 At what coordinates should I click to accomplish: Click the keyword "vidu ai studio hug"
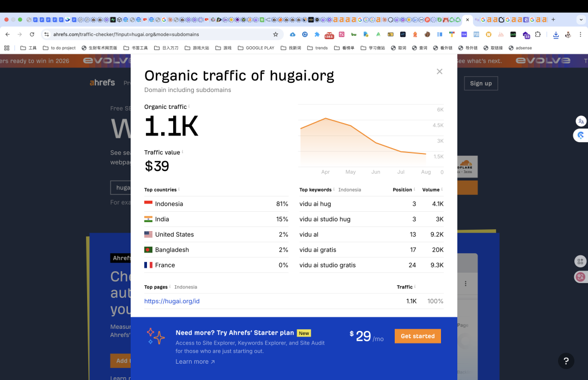coord(324,219)
